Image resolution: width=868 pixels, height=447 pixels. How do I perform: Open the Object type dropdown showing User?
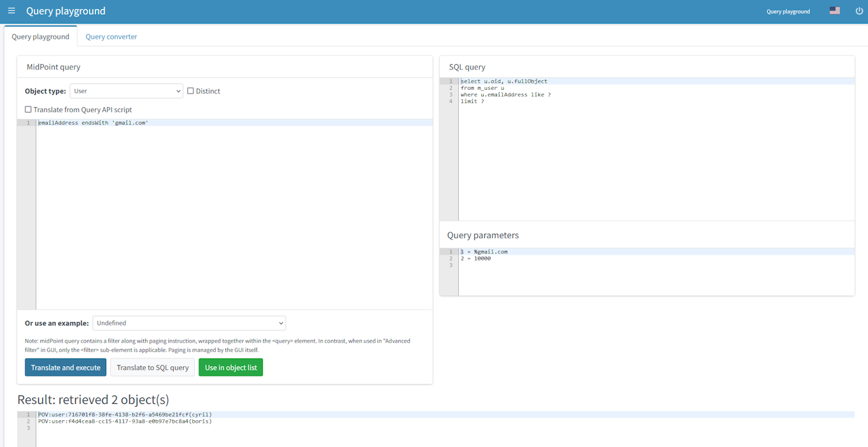click(126, 90)
